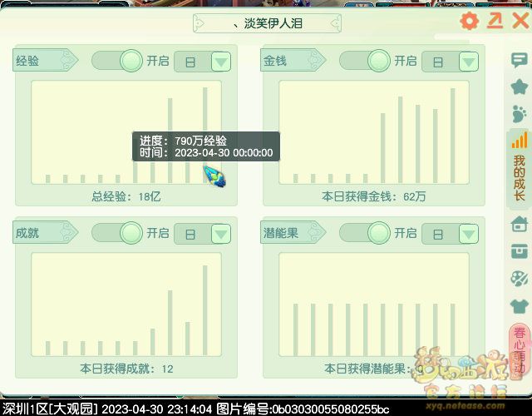532x416 pixels.
Task: Open the house icon in sidebar
Action: 520,224
